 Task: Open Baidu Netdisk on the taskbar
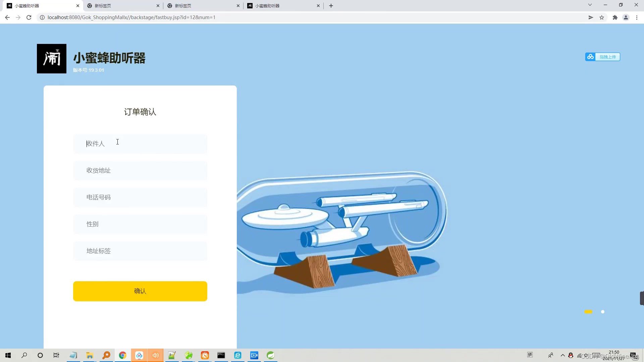pos(139,355)
